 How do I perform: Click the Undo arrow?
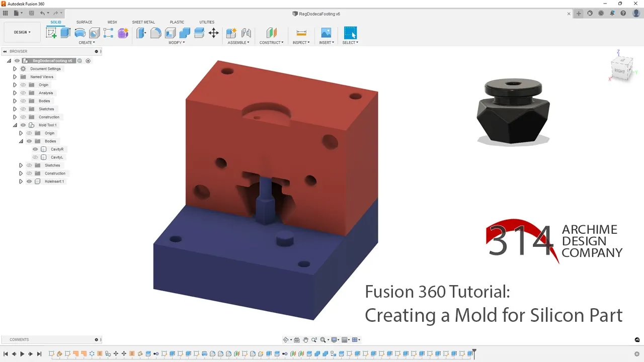click(x=42, y=14)
